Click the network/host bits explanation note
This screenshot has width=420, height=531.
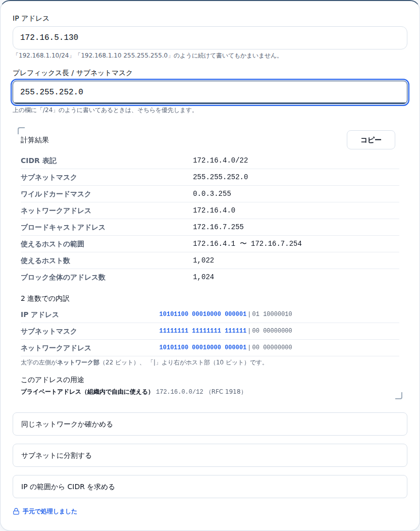click(144, 362)
